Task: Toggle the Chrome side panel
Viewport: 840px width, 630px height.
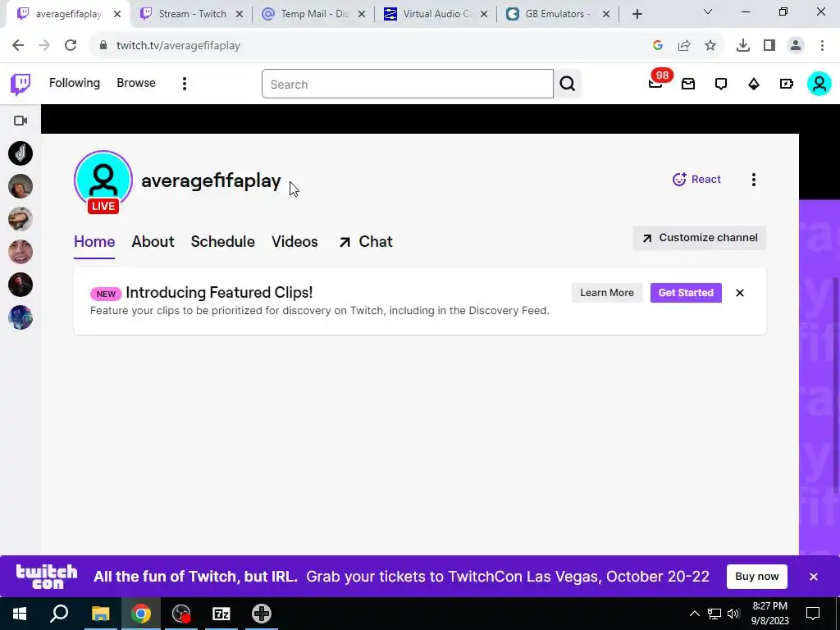Action: tap(769, 46)
